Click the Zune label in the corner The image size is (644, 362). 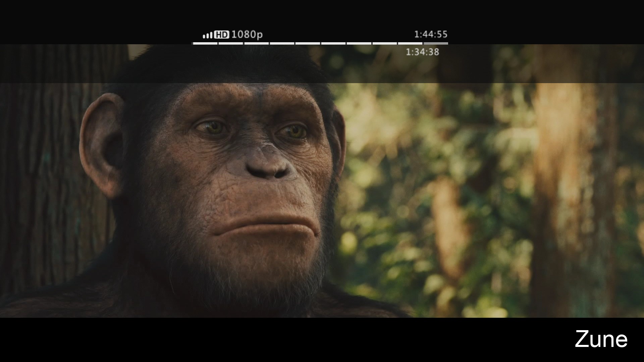[601, 339]
